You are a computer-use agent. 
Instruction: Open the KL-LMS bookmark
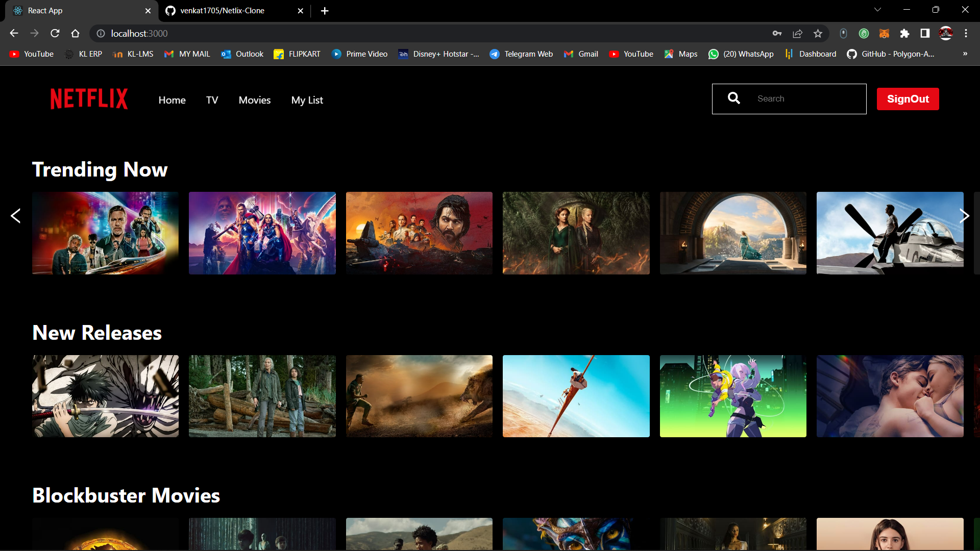click(133, 54)
